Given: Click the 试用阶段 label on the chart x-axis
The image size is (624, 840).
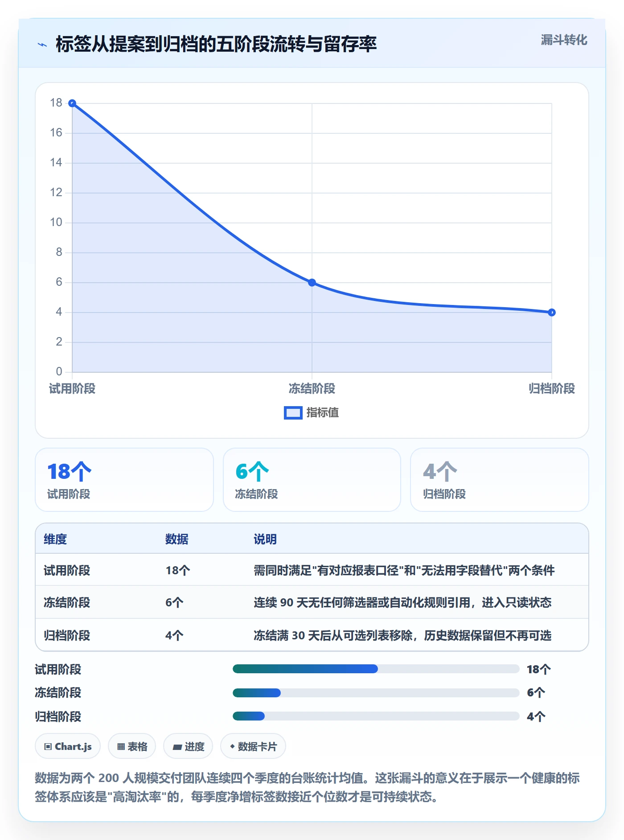Looking at the screenshot, I should coord(72,389).
